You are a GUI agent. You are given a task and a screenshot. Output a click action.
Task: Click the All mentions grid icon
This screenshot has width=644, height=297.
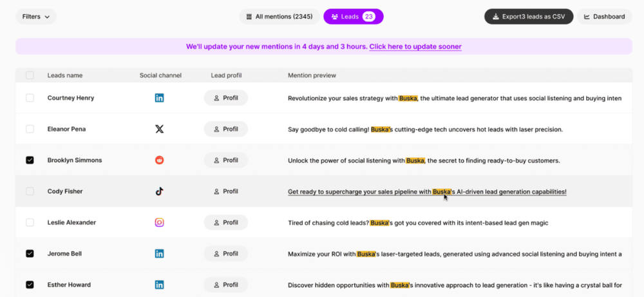[x=249, y=17]
